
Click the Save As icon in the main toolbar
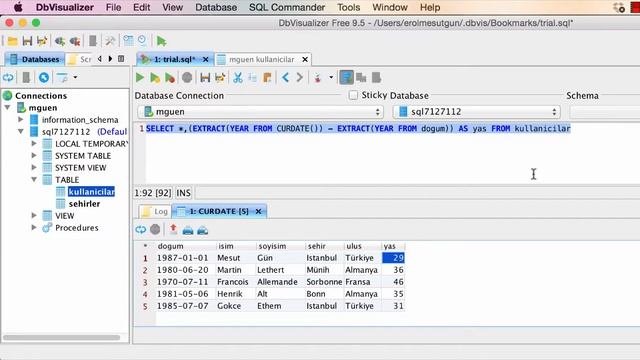click(x=42, y=41)
